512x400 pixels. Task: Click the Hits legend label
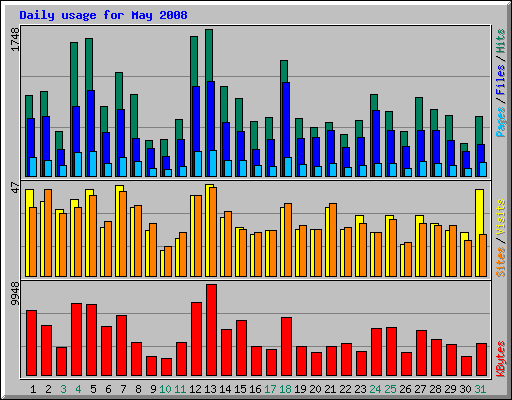pos(501,41)
